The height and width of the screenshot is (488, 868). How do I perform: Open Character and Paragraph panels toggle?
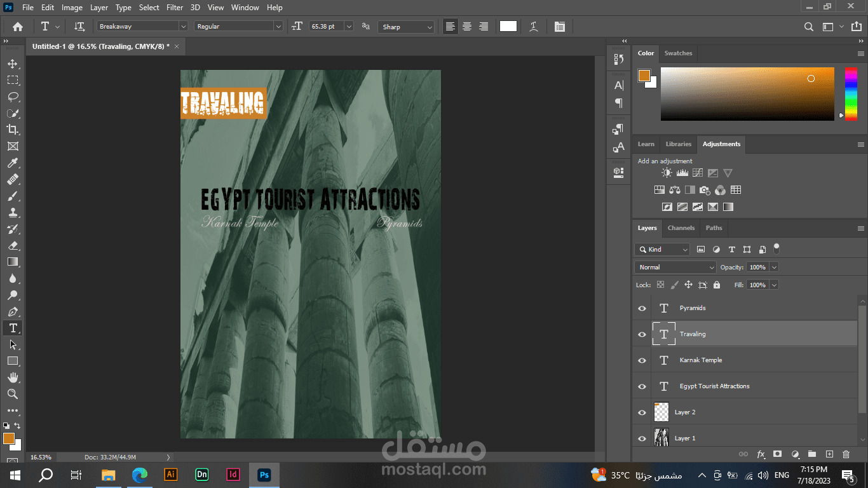point(559,27)
